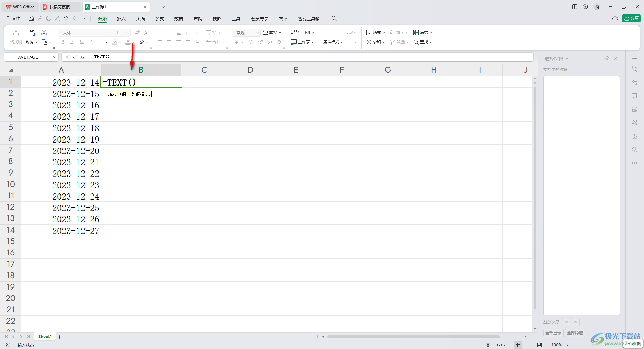Toggle Italic formatting
The width and height of the screenshot is (644, 349).
pyautogui.click(x=72, y=42)
